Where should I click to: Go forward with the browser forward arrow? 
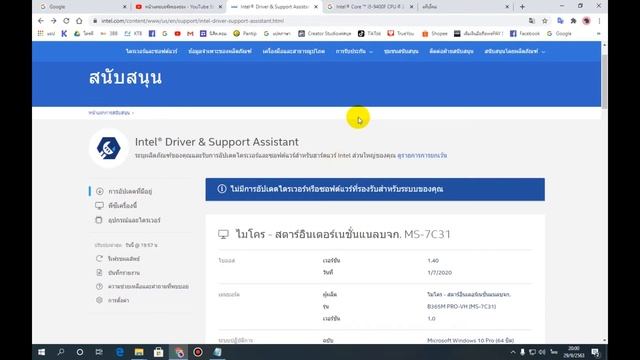coord(53,21)
